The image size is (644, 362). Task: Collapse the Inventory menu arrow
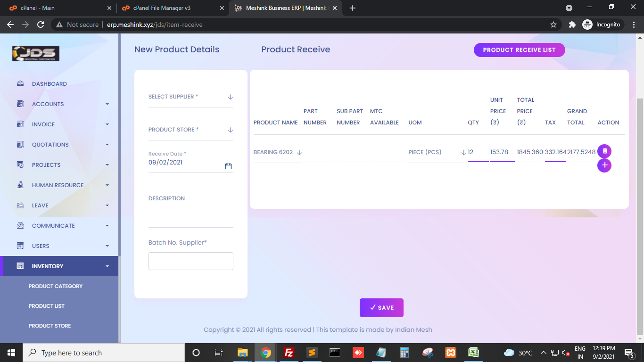tap(107, 266)
